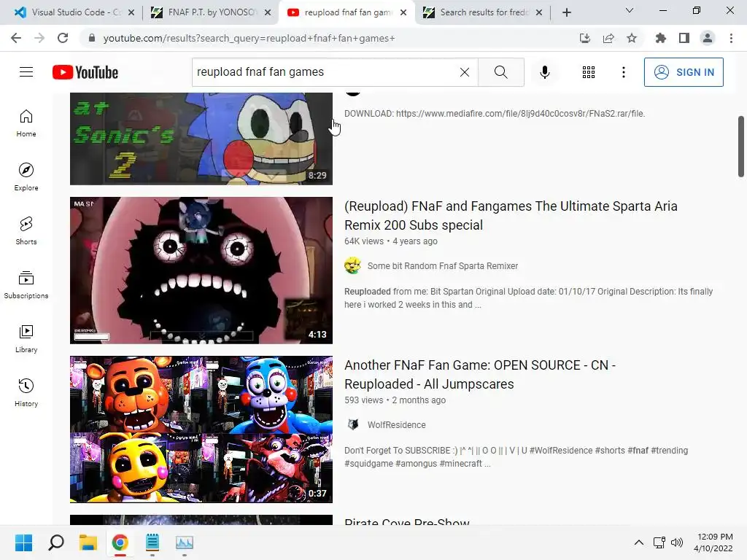The height and width of the screenshot is (560, 747).
Task: Visit the WolfResidence channel
Action: click(396, 425)
